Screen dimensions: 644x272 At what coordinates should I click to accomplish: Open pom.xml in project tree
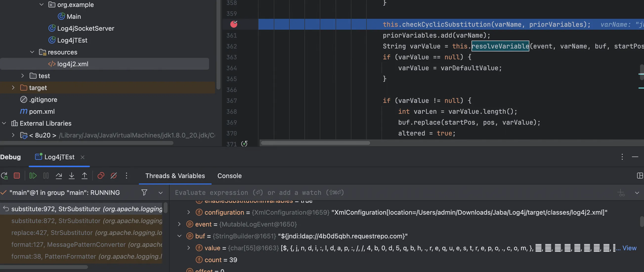42,111
